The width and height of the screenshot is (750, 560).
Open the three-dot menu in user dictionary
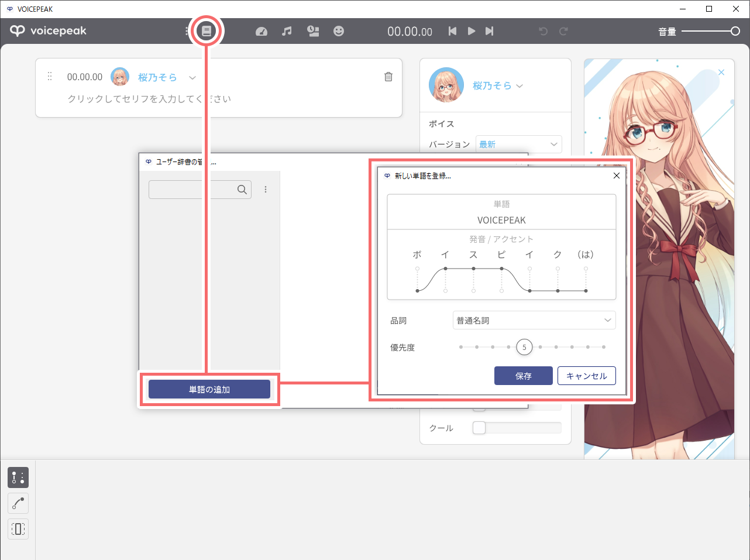(x=266, y=190)
